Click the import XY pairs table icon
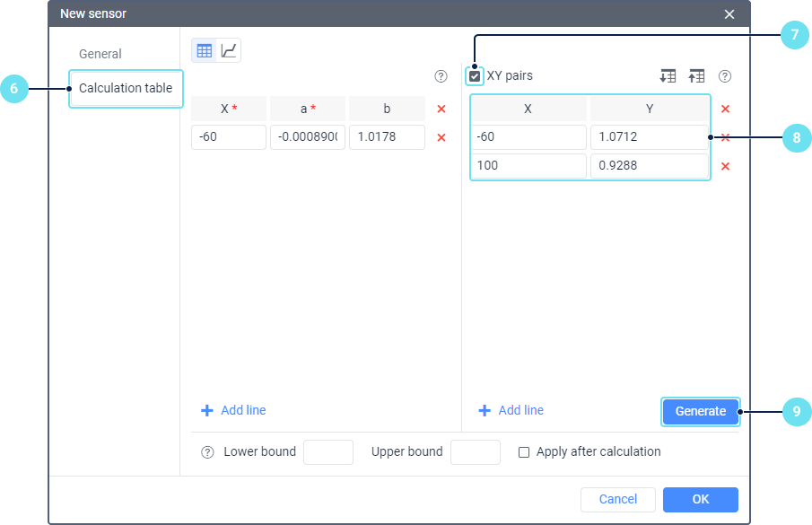Image resolution: width=812 pixels, height=525 pixels. [668, 76]
